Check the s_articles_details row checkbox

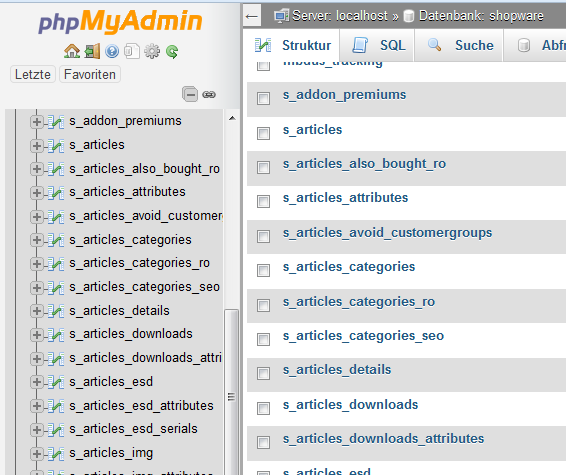tap(263, 373)
